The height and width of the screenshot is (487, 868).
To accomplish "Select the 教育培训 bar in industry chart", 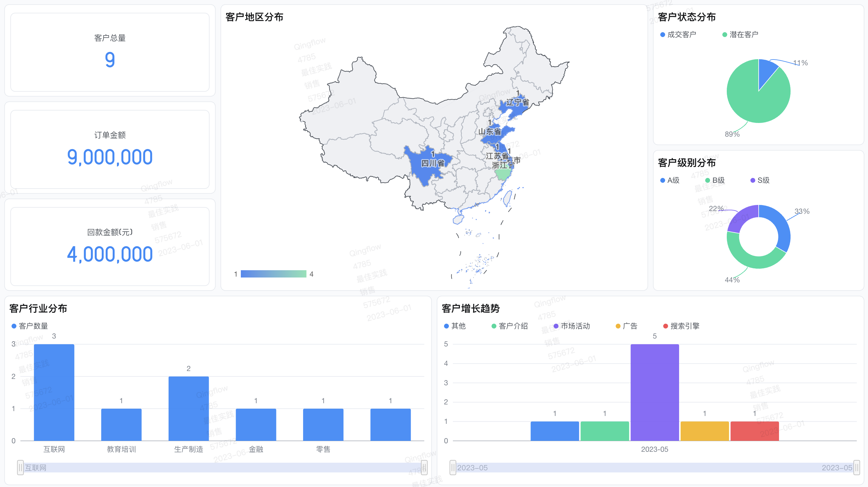I will [121, 425].
